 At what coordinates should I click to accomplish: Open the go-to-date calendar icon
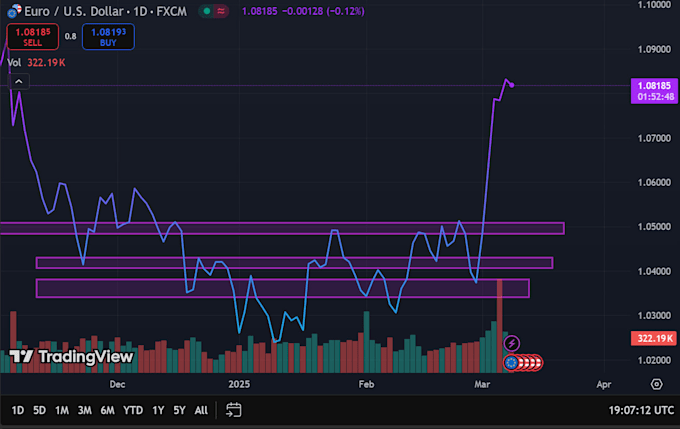tap(234, 410)
